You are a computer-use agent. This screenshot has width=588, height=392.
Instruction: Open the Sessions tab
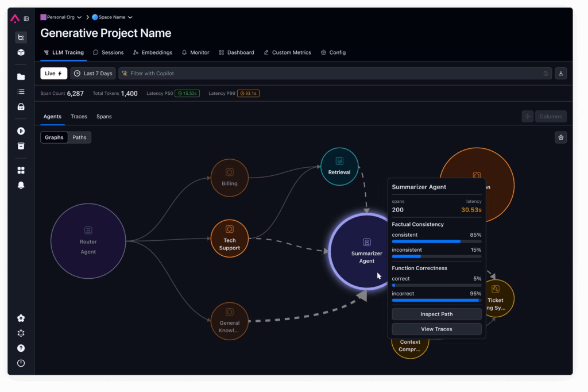tap(109, 52)
